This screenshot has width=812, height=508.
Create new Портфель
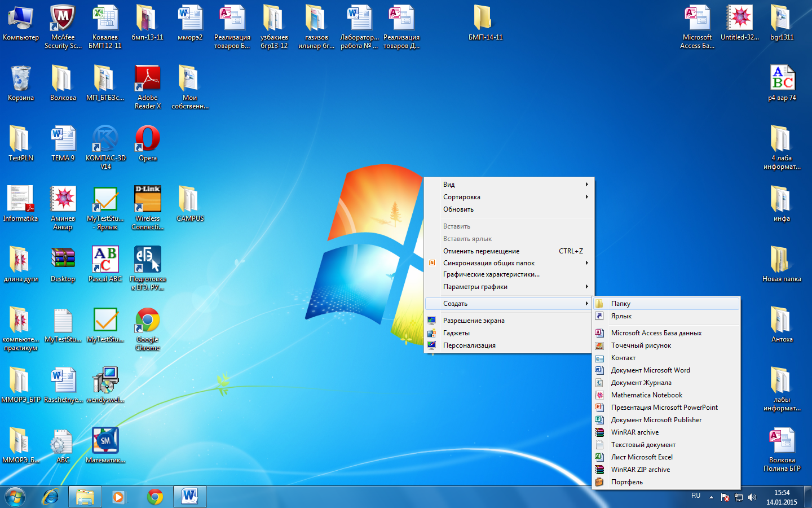666,482
